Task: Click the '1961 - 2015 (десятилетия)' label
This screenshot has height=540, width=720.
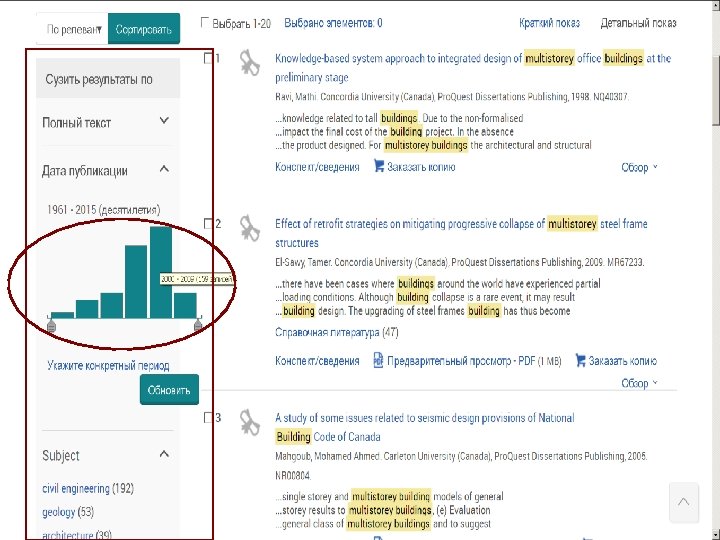Action: point(104,210)
